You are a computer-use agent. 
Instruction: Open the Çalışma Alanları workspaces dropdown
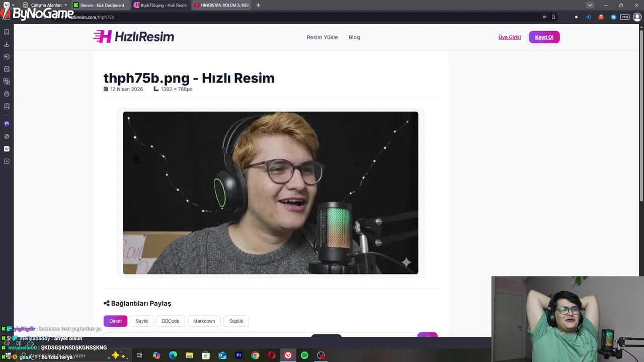45,5
